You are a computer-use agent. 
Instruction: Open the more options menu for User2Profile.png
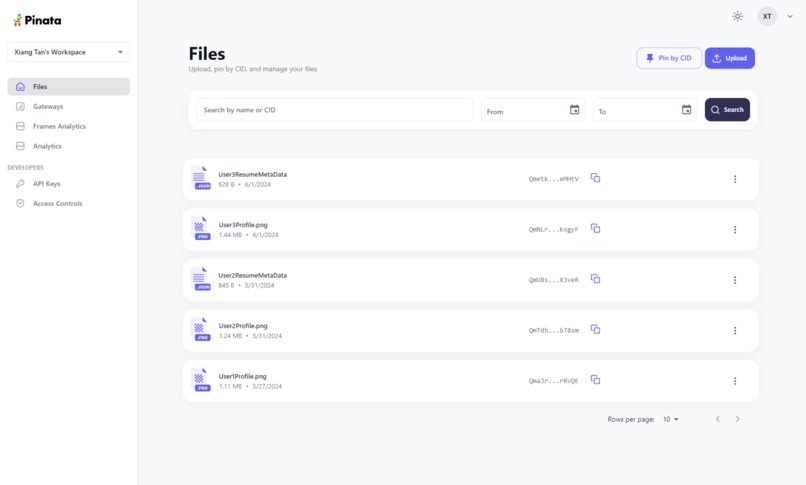tap(735, 330)
